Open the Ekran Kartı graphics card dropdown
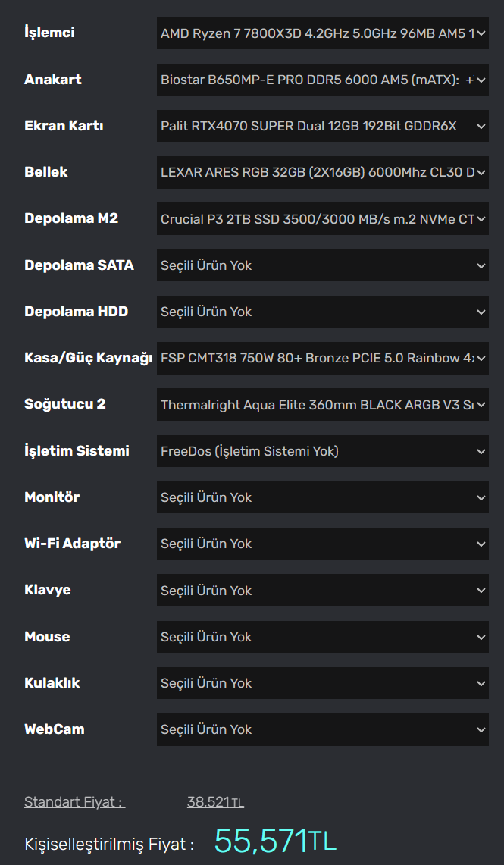 coord(322,126)
